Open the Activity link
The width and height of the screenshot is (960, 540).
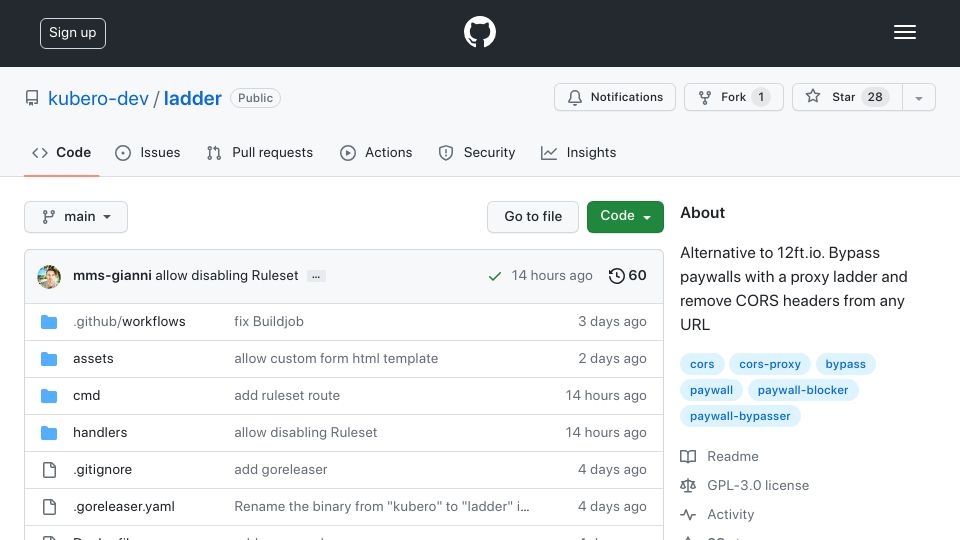tap(730, 514)
